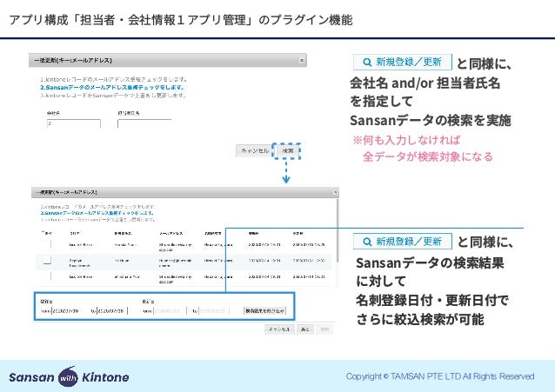Tick the checkbox of the third result row
This screenshot has width=555, height=392.
pos(47,276)
